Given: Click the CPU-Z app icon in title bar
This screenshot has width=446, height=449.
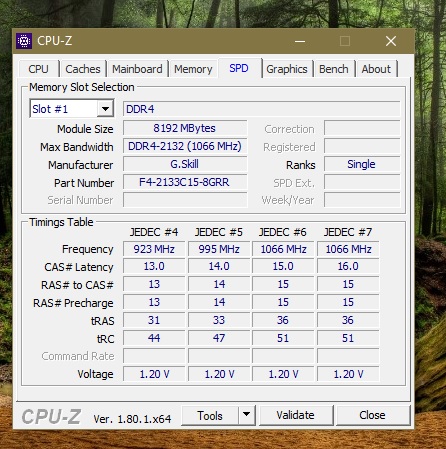Looking at the screenshot, I should [x=24, y=41].
